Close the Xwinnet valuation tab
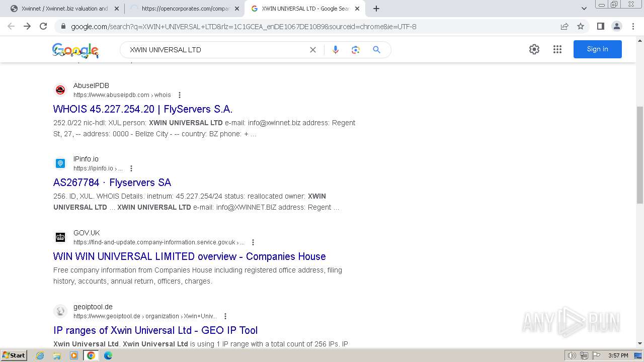The width and height of the screenshot is (644, 362). click(x=117, y=9)
